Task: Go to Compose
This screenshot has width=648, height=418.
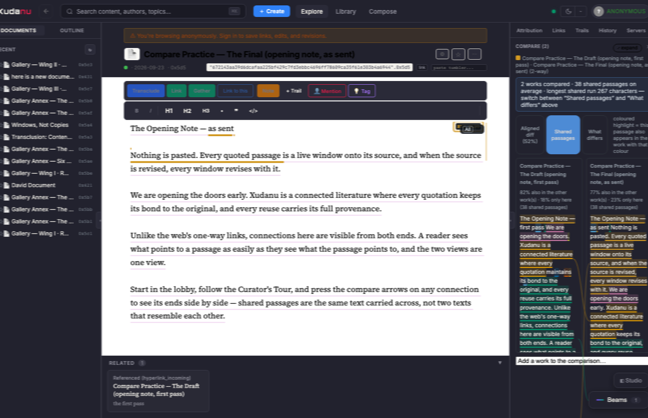Action: pyautogui.click(x=383, y=12)
